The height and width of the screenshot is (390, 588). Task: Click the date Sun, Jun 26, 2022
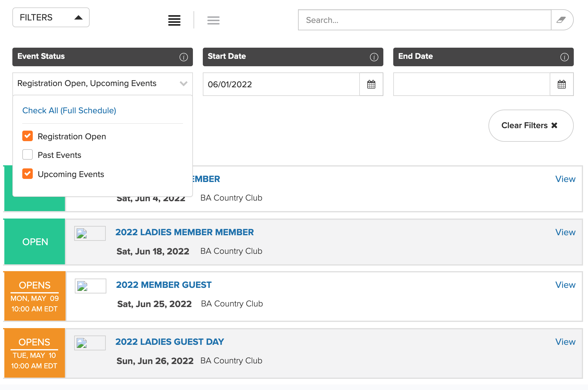155,361
